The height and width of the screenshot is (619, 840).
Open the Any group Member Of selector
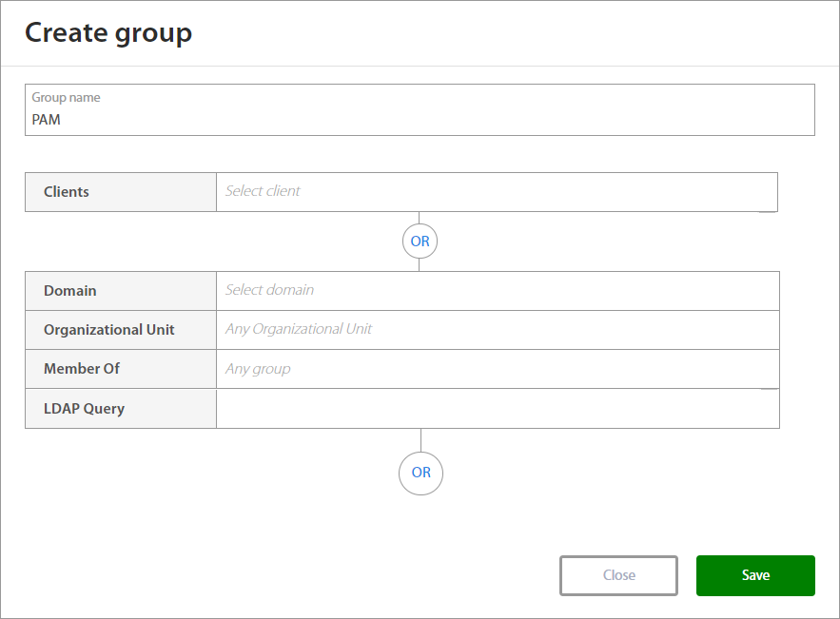[497, 369]
